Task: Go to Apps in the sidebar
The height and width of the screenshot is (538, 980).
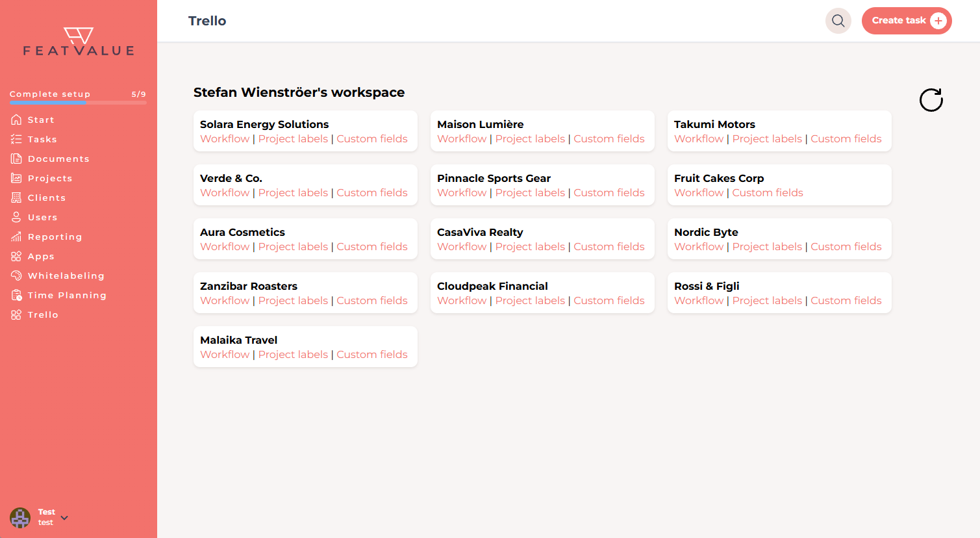Action: (x=41, y=256)
